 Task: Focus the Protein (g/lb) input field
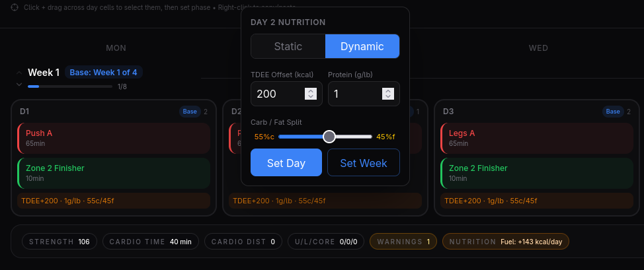point(354,94)
